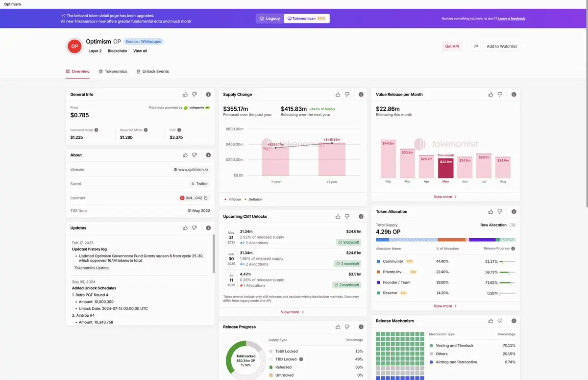588x380 pixels.
Task: Open the www.optimism.io website link
Action: click(x=191, y=170)
